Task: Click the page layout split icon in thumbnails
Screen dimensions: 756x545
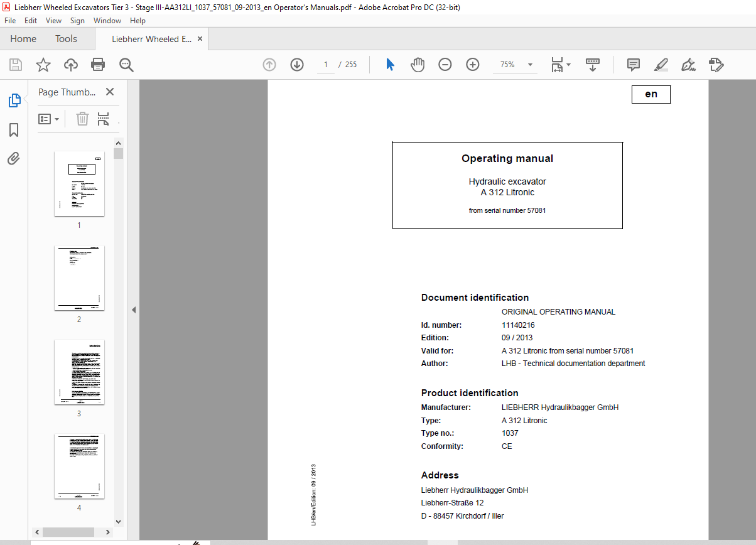Action: coord(104,119)
